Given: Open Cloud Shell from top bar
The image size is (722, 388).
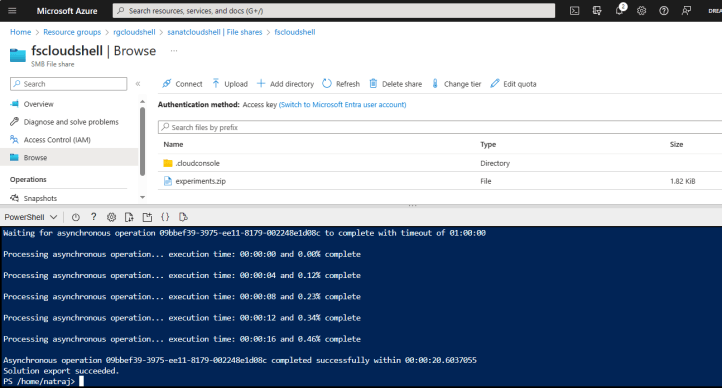Looking at the screenshot, I should tap(574, 11).
